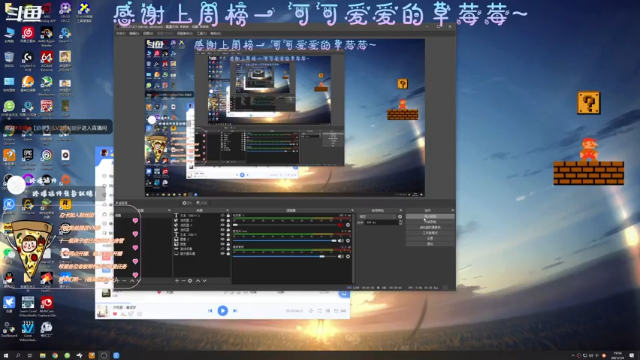Launch AIDA64 Extreme from the desktop

(47, 60)
